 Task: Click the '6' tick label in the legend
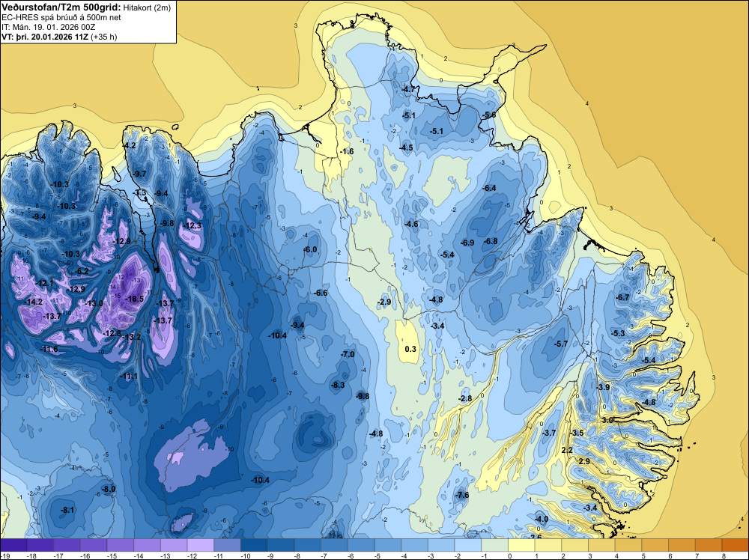click(x=670, y=556)
